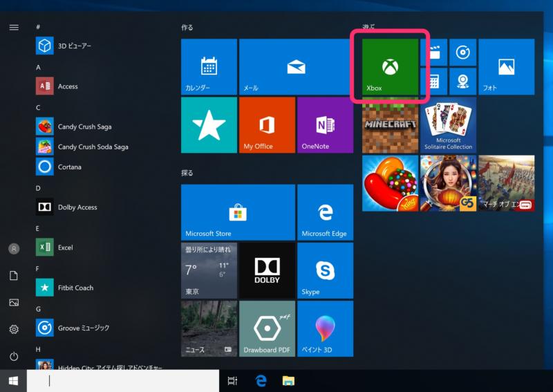Click the letter E group header
The width and height of the screenshot is (553, 392).
point(37,228)
